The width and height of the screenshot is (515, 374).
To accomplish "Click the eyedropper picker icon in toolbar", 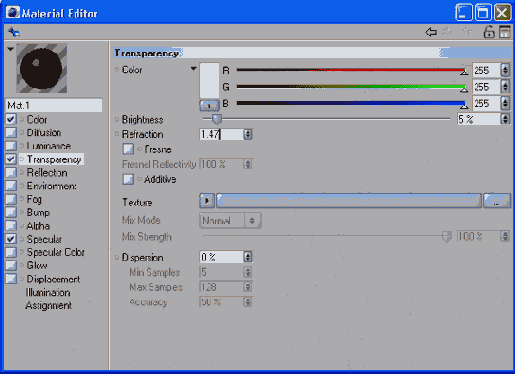I will pos(14,32).
